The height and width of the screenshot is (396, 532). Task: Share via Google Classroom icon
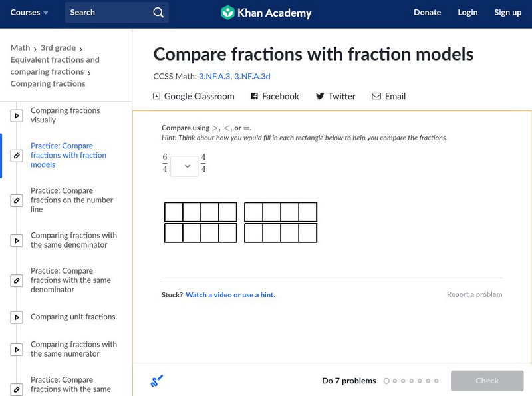[157, 97]
